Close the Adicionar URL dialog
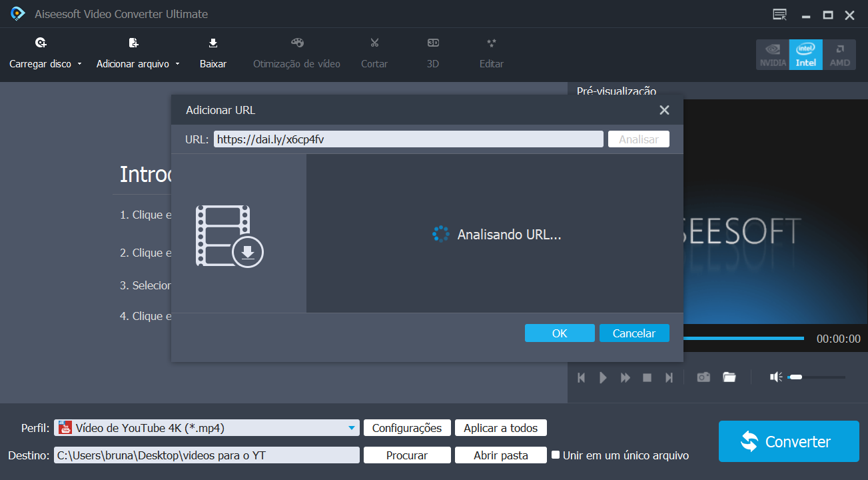 point(664,110)
